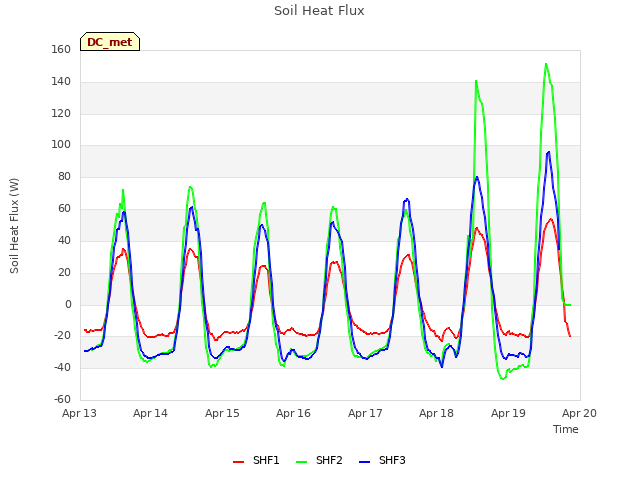Click the Apr 13 x-axis label
This screenshot has width=640, height=480.
click(79, 413)
